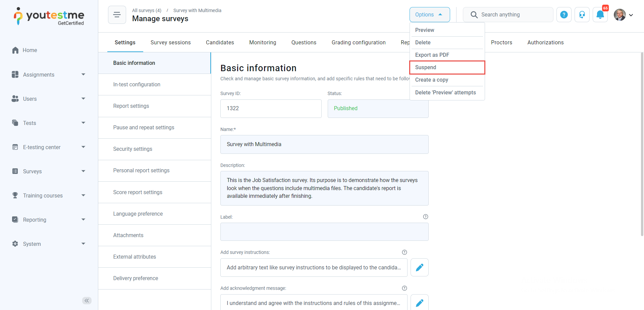Click the support headset icon
This screenshot has height=310, width=644.
(x=582, y=15)
